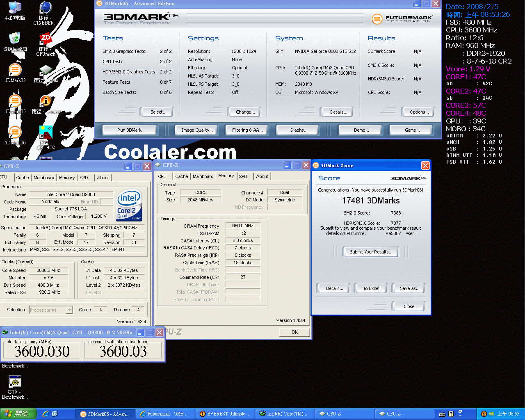Open the SPD tab in the right CPU-Z window
The image size is (525, 420).
(243, 176)
